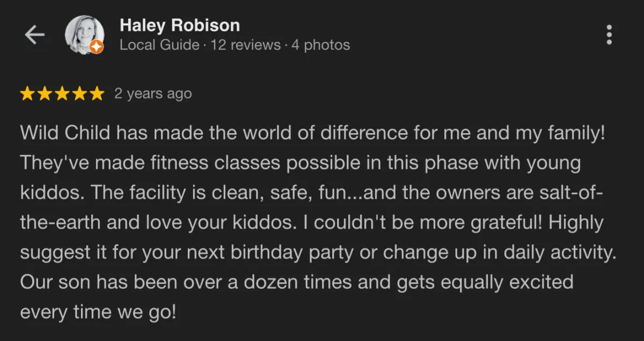Open the reviewer name Haley Robison
The width and height of the screenshot is (644, 341).
click(x=180, y=25)
